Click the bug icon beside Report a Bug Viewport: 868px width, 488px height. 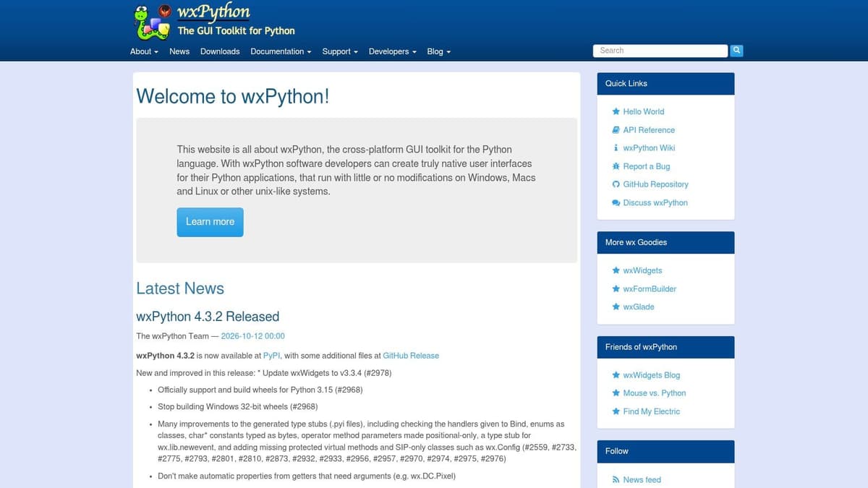(x=616, y=166)
